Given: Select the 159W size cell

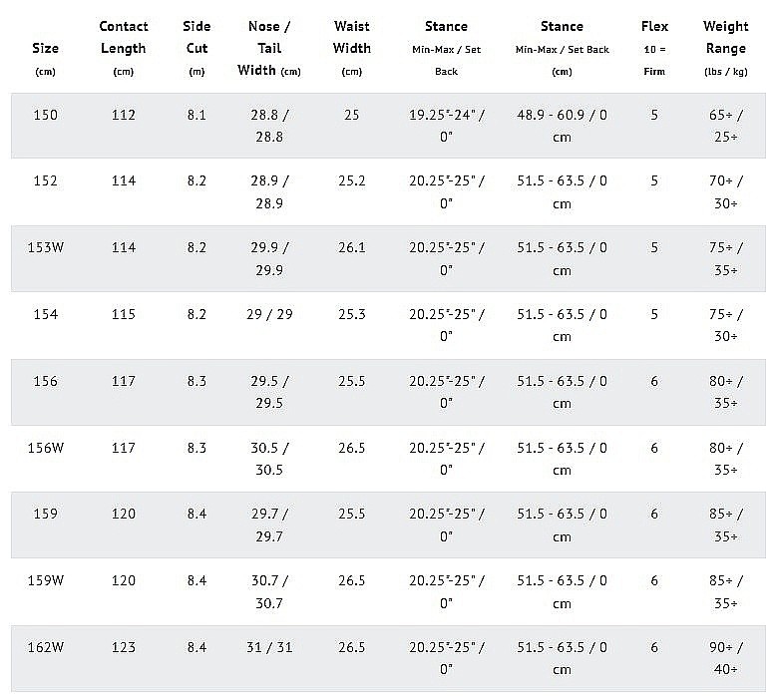Looking at the screenshot, I should click(45, 580).
